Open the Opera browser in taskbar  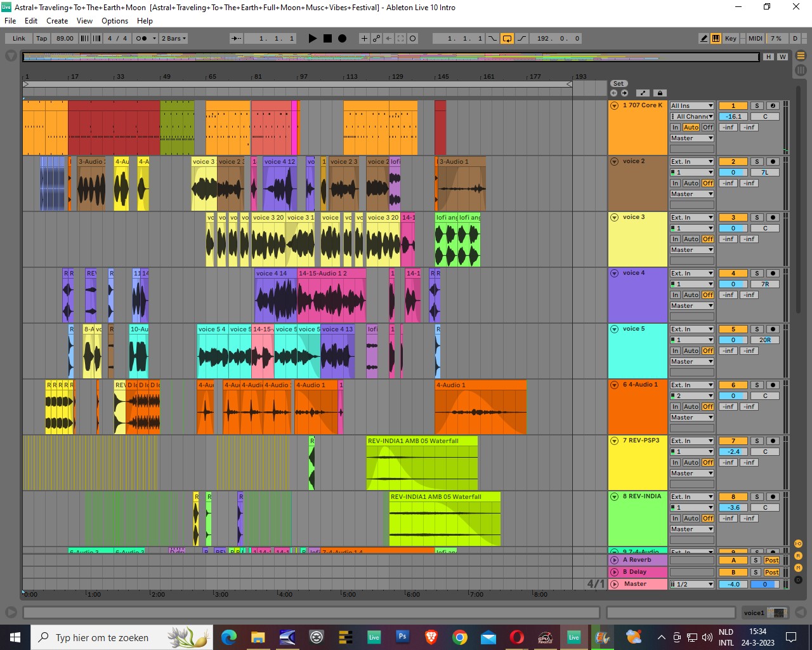(x=517, y=637)
